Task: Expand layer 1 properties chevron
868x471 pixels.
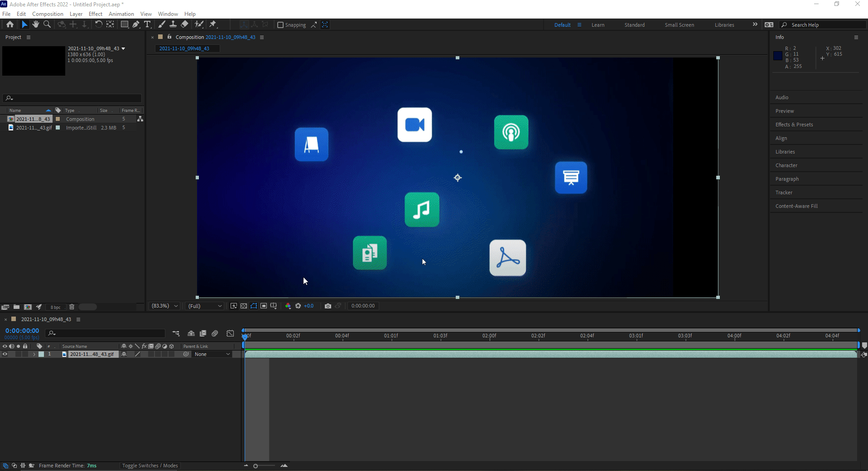Action: pos(34,354)
